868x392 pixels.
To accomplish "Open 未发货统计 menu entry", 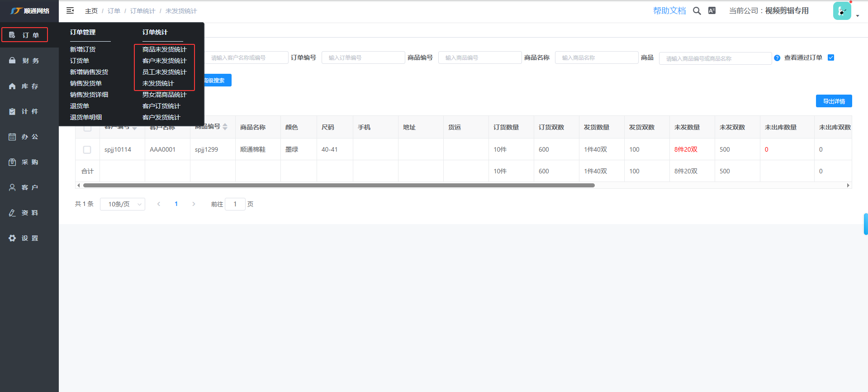I will [158, 83].
